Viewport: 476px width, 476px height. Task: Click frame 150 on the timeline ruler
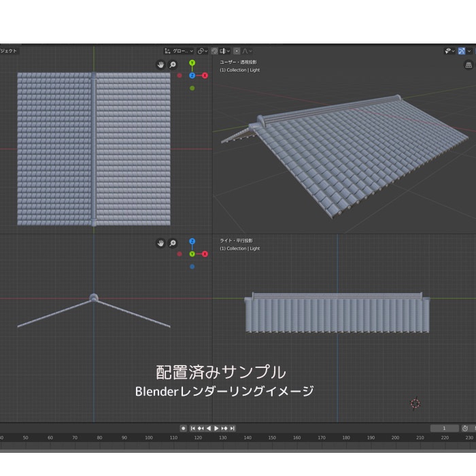[x=272, y=438]
